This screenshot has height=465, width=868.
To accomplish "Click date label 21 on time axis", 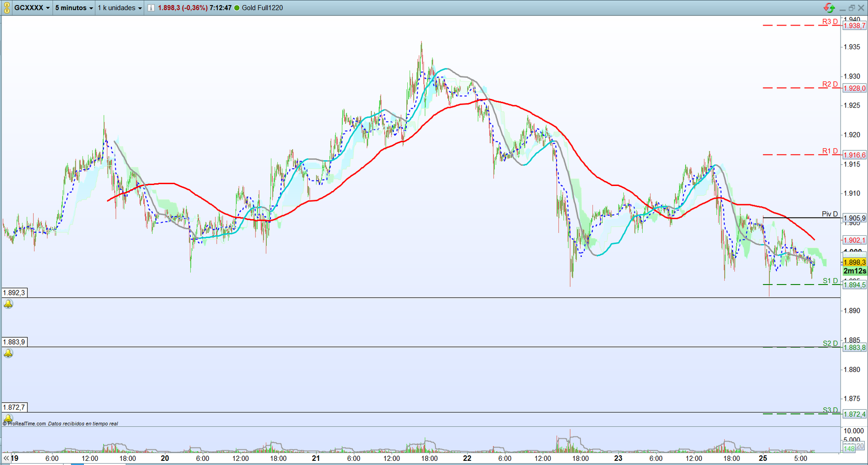I will click(316, 458).
